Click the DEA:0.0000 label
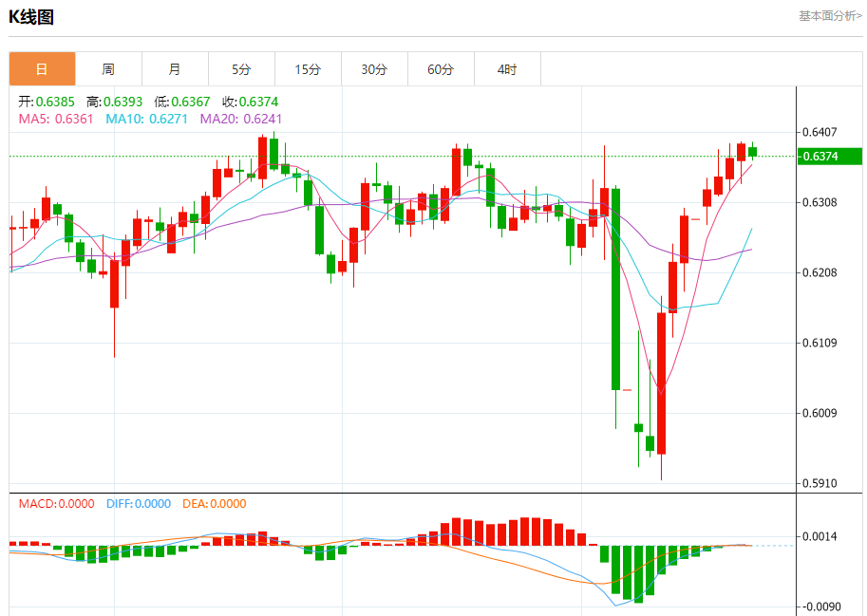This screenshot has height=616, width=867. point(215,504)
